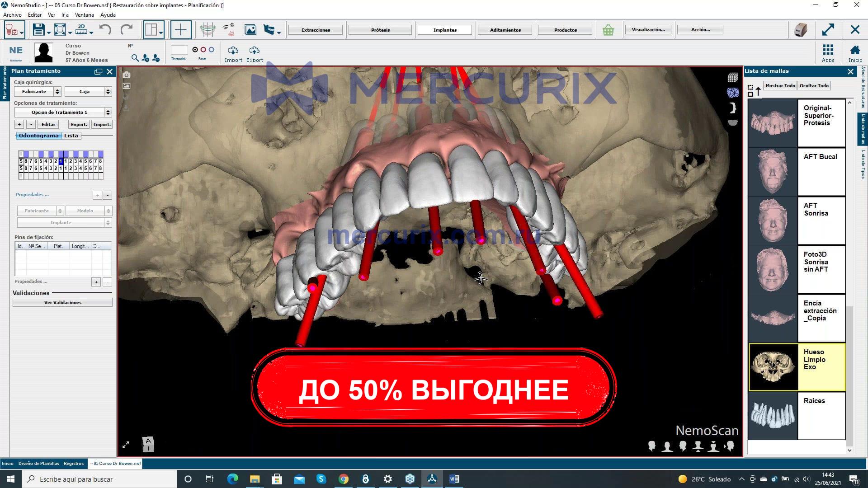The image size is (868, 488).
Task: Click the remove patient icon
Action: [x=156, y=58]
